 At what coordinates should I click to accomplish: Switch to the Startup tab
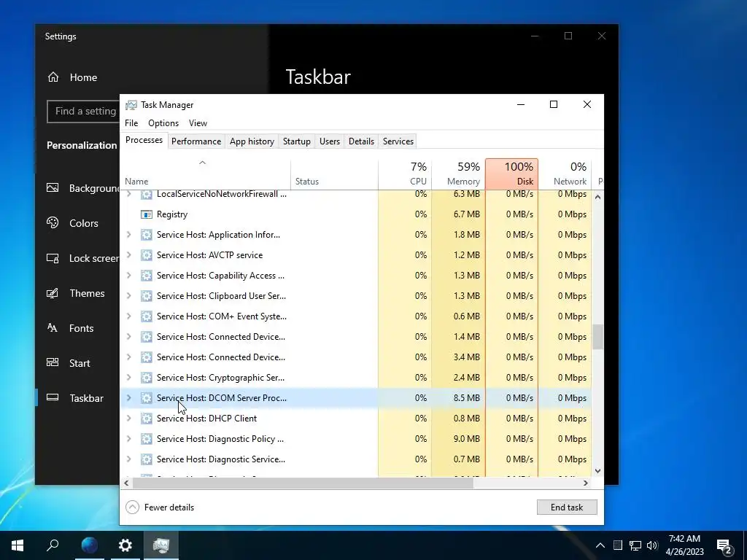(297, 141)
